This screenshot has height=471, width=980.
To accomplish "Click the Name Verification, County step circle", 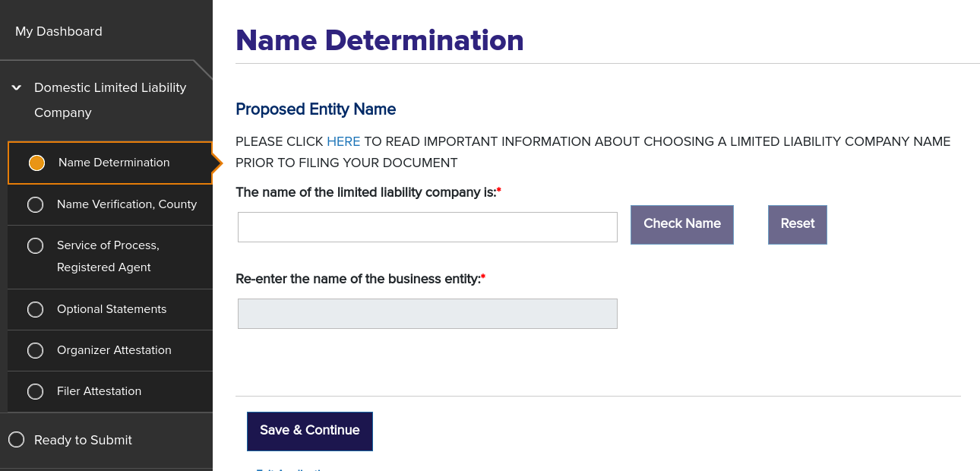I will click(35, 204).
